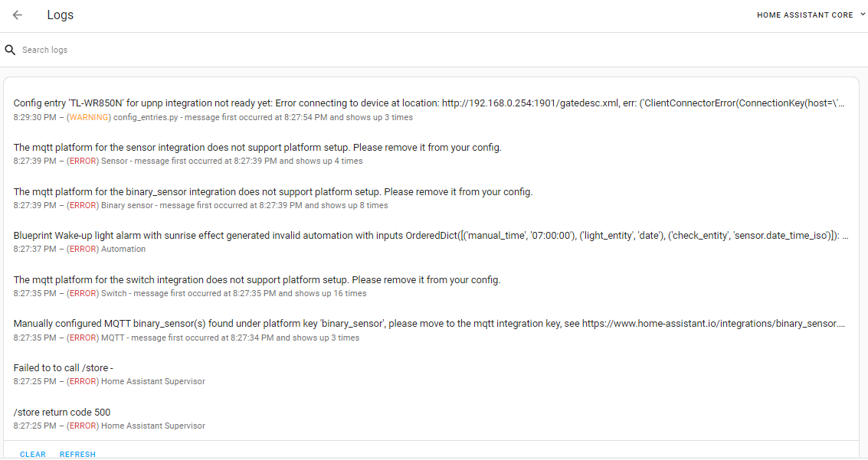Click the home-assistant.io URL in the MQTT message
Screen dimensions: 868x460
click(x=712, y=324)
